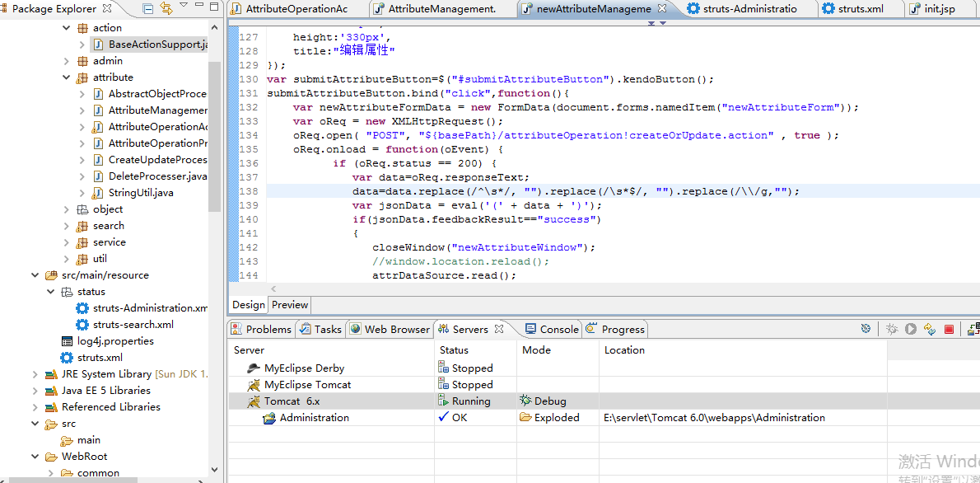Collapse the status package node
Image resolution: width=980 pixels, height=483 pixels.
click(51, 292)
